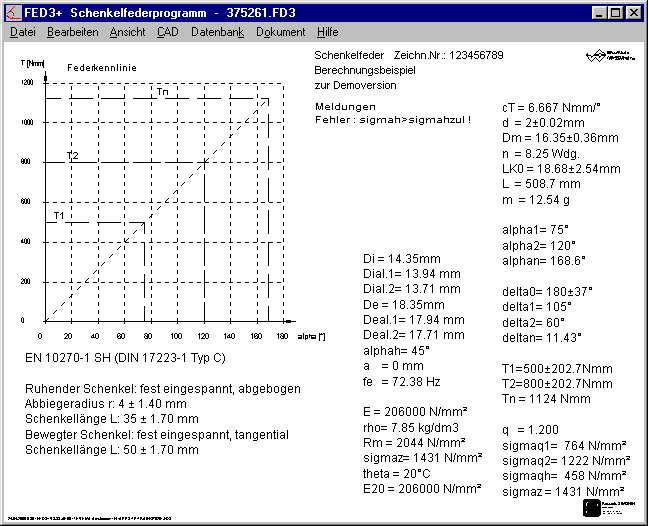
Task: Open the CAD menu
Action: 167,32
